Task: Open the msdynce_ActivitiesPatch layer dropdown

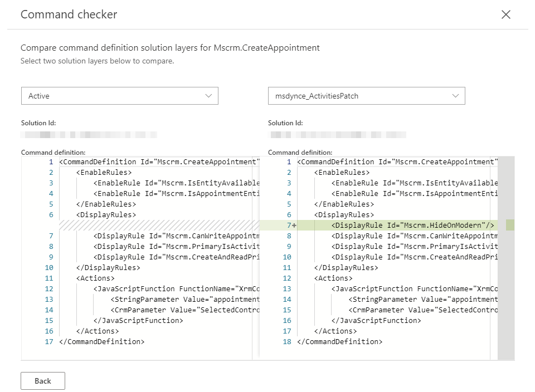Action: click(x=367, y=96)
